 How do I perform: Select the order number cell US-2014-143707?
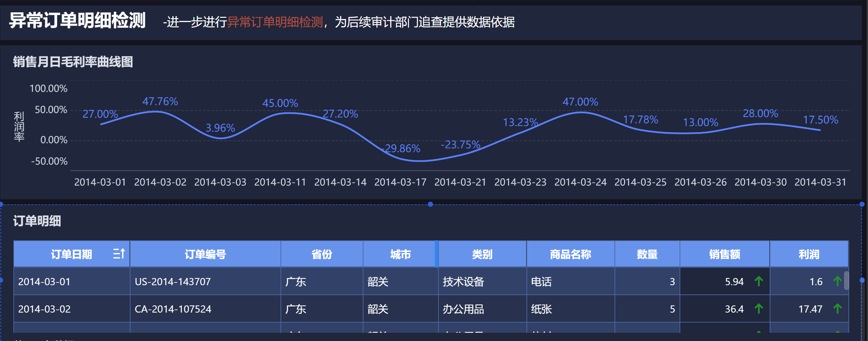point(173,282)
